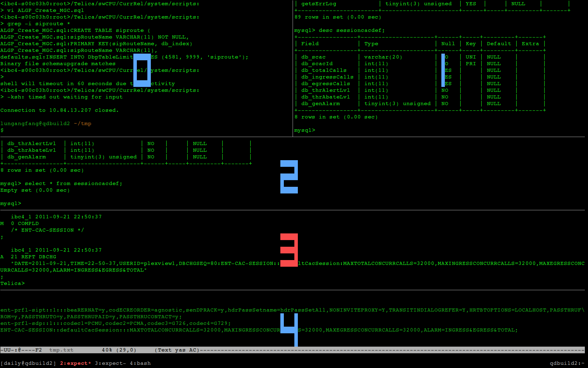588x368 pixels.
Task: Click the 'M 0 COMPLD' response line
Action: 20,224
